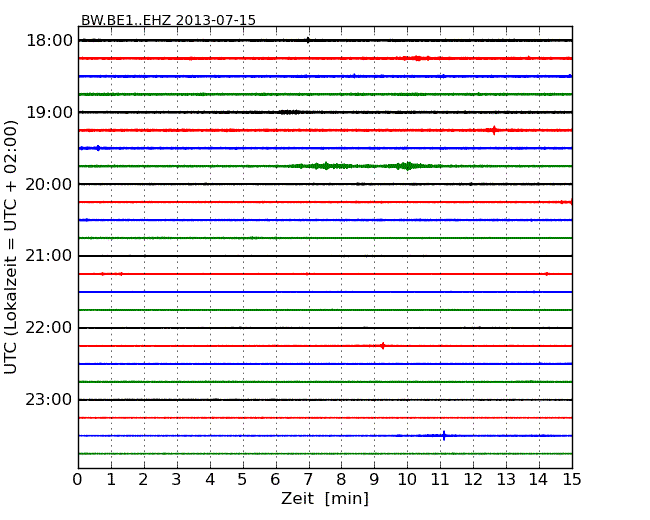The height and width of the screenshot is (520, 650).
Task: Click the x-axis tick label 12
Action: [473, 480]
